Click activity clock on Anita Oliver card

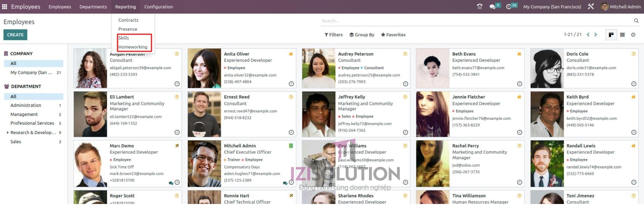[291, 84]
